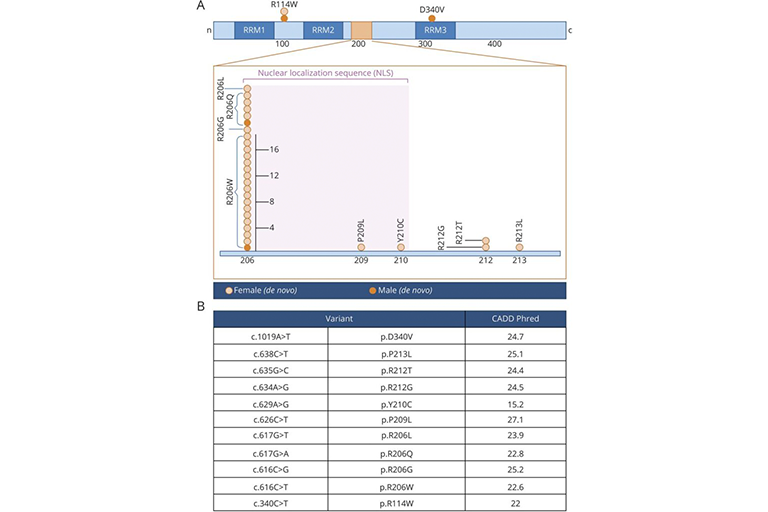
Task: Click the R206W rotated label
Action: tap(229, 192)
